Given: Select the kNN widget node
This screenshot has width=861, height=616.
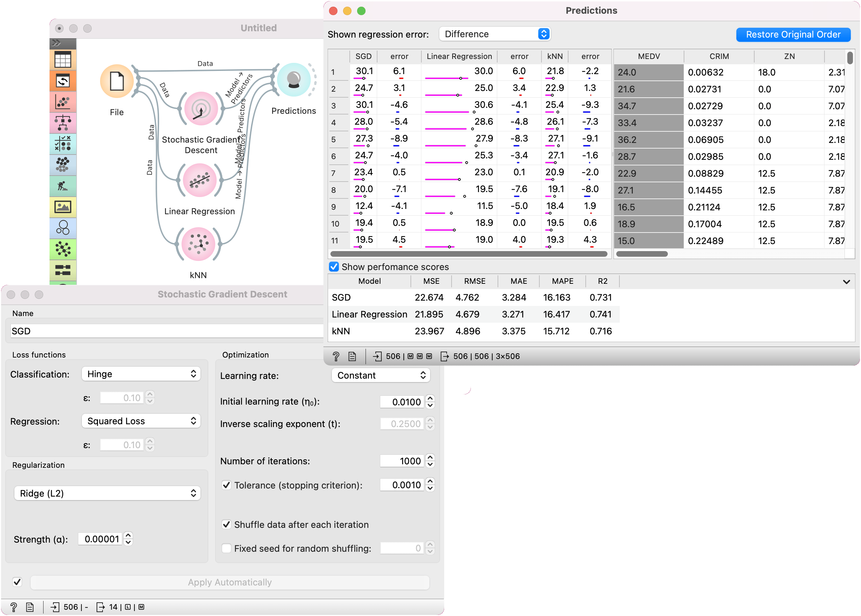Looking at the screenshot, I should click(x=198, y=244).
